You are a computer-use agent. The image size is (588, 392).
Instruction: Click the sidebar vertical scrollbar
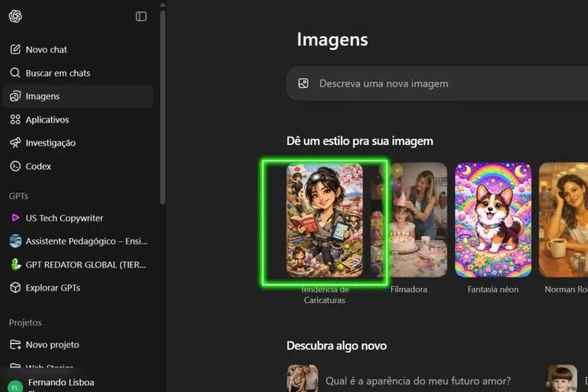[163, 107]
